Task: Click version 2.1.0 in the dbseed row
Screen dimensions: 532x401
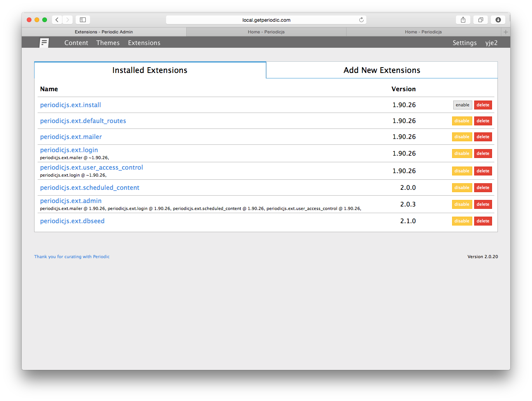Action: pos(408,221)
